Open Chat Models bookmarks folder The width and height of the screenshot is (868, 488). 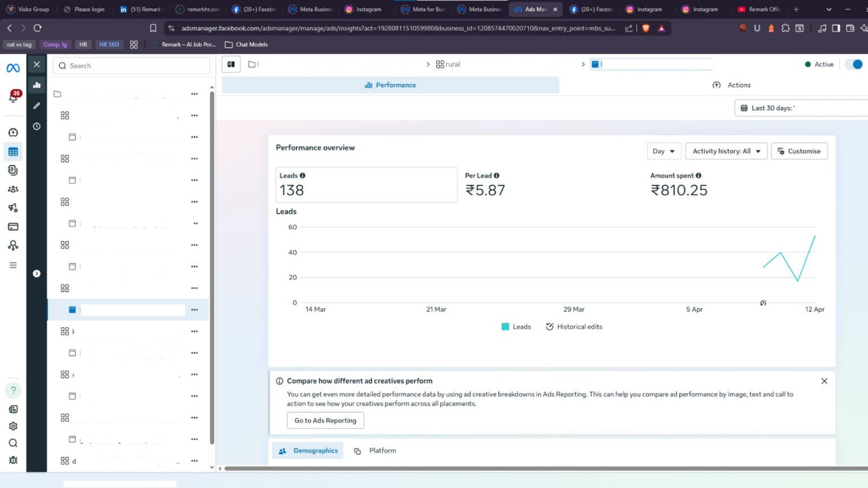(246, 44)
